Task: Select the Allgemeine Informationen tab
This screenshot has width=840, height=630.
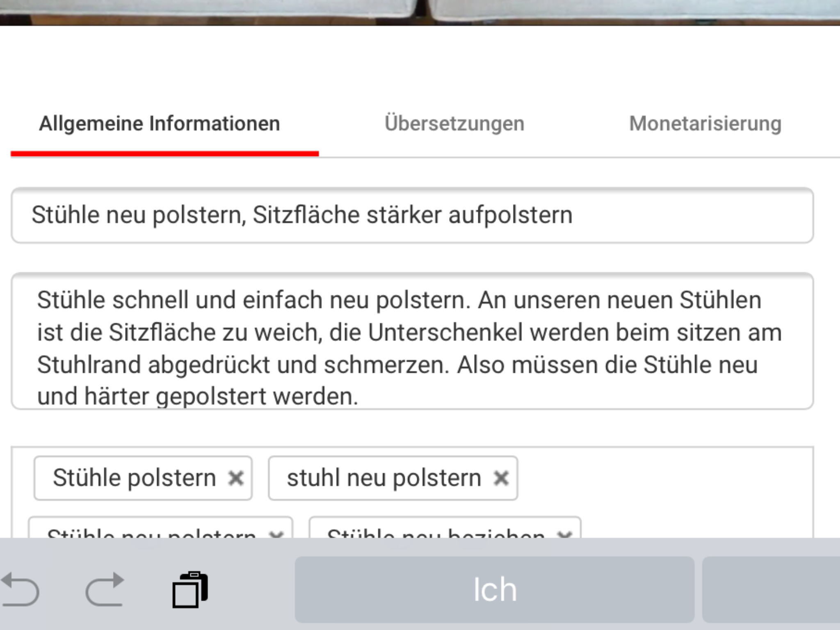Action: [x=160, y=124]
